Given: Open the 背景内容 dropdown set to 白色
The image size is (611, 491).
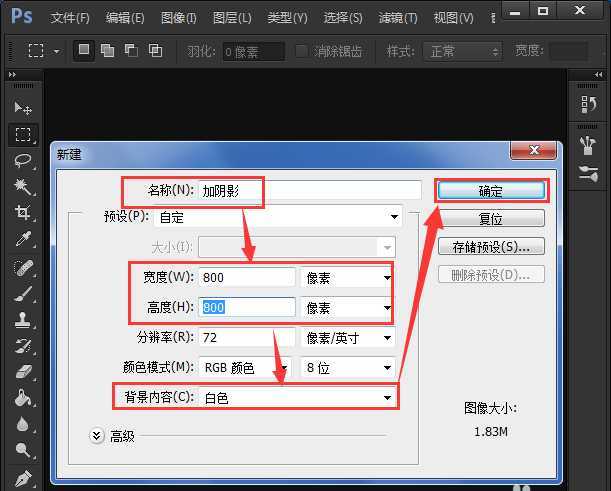Looking at the screenshot, I should pyautogui.click(x=297, y=398).
